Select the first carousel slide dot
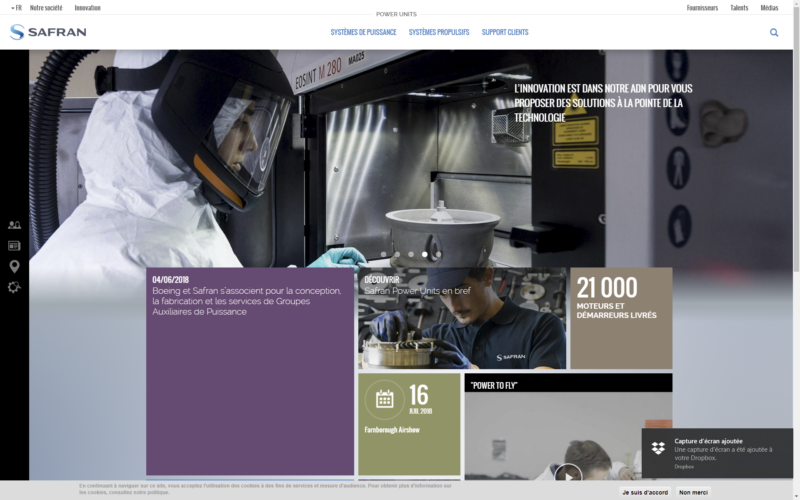The height and width of the screenshot is (500, 800). tap(385, 254)
